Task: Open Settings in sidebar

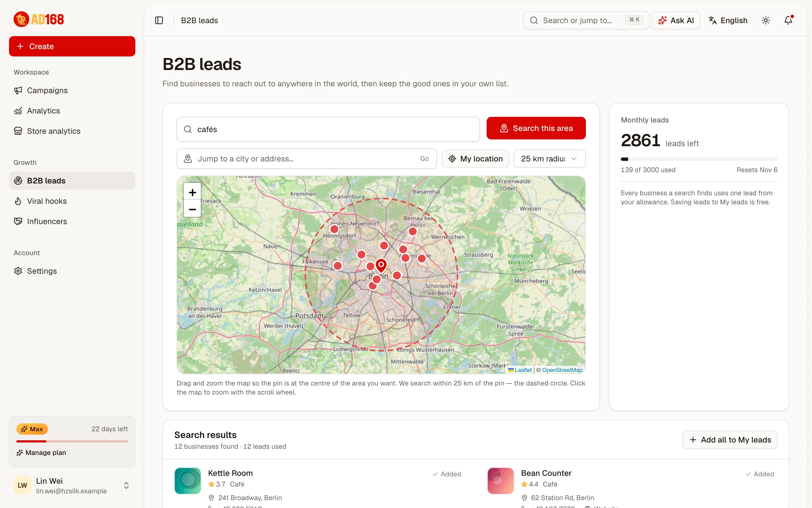Action: pos(72,271)
